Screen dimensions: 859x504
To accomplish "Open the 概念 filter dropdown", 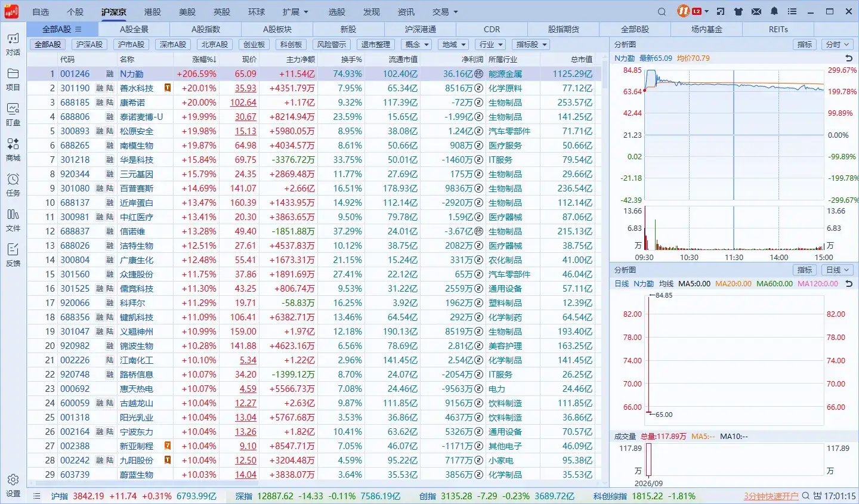I will pos(416,44).
